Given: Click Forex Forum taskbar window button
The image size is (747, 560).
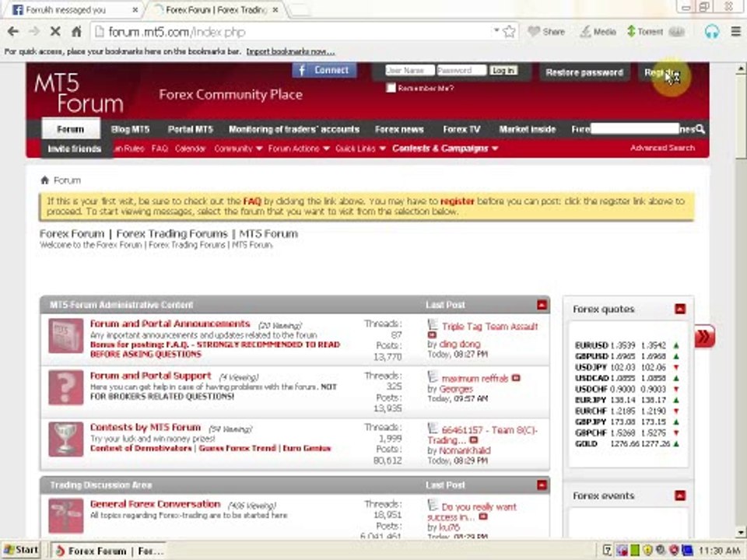Looking at the screenshot, I should (x=110, y=551).
